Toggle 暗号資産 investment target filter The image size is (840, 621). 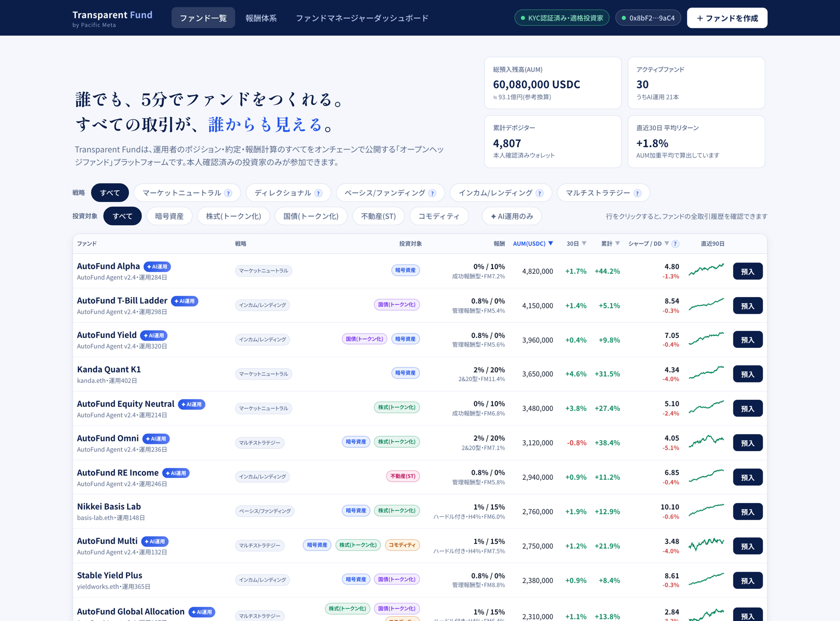pos(169,216)
